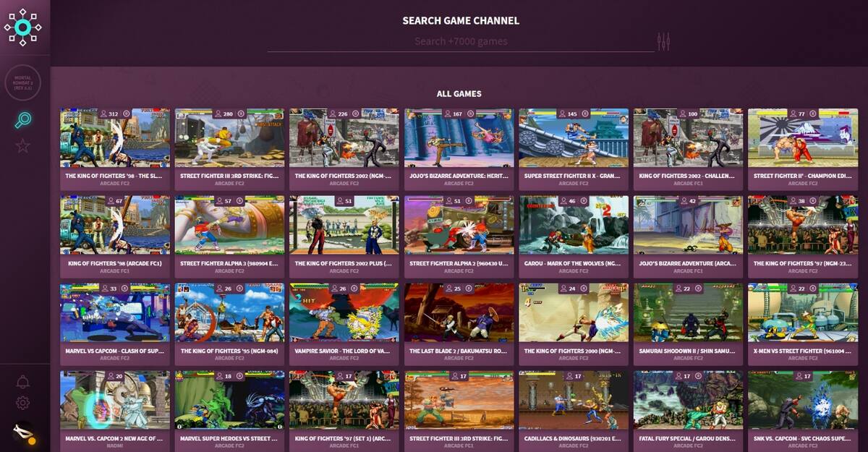Open Vampire Savior game thumbnail
Screen dimensions: 868x452
pyautogui.click(x=344, y=312)
